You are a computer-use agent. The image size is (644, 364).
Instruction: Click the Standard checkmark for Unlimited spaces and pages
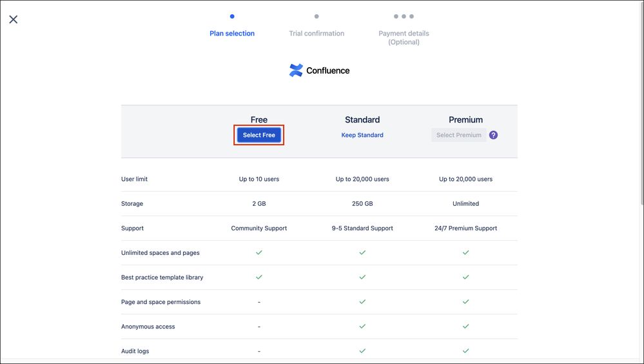362,252
